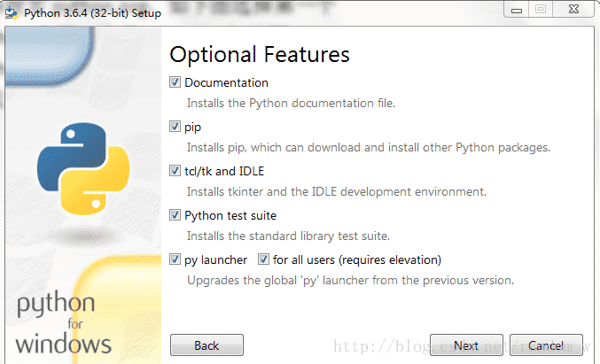Disable the tcl/tk and IDLE option
Viewport: 600px width, 364px height.
click(175, 171)
